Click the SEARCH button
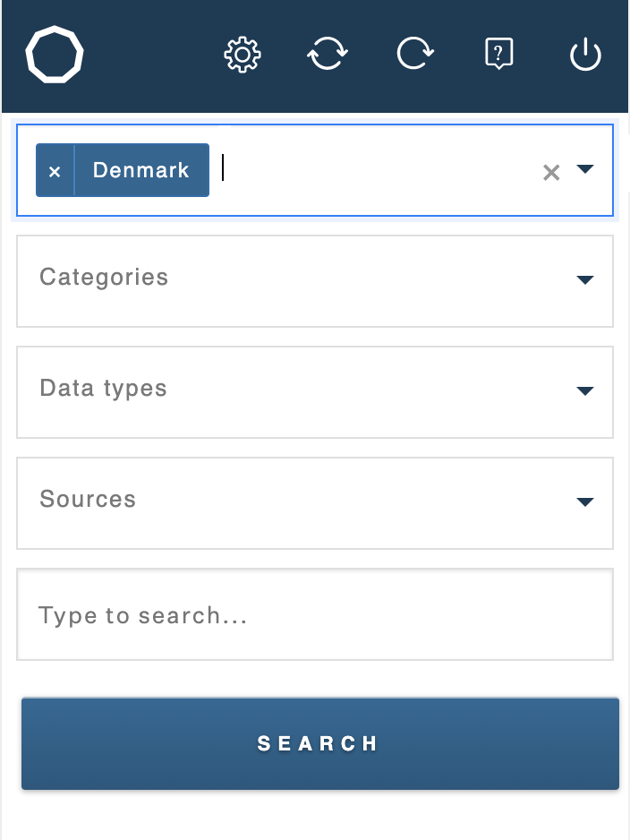The width and height of the screenshot is (630, 840). (320, 743)
